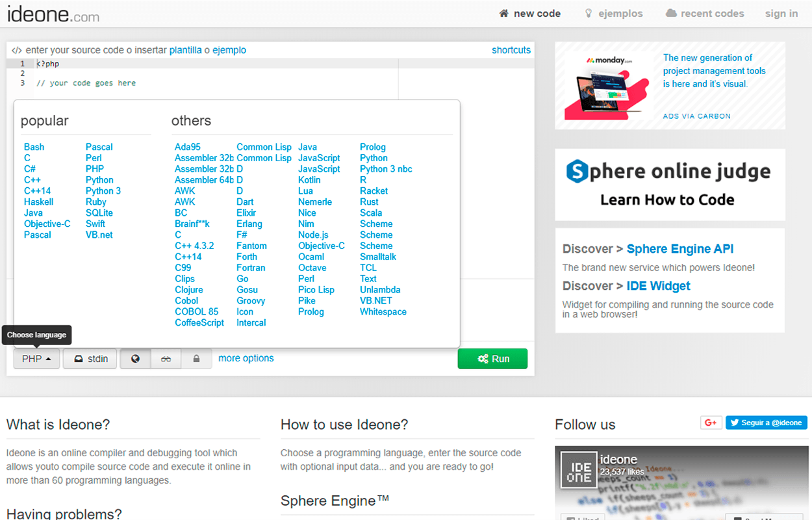Choose Kotlin language

pyautogui.click(x=309, y=179)
